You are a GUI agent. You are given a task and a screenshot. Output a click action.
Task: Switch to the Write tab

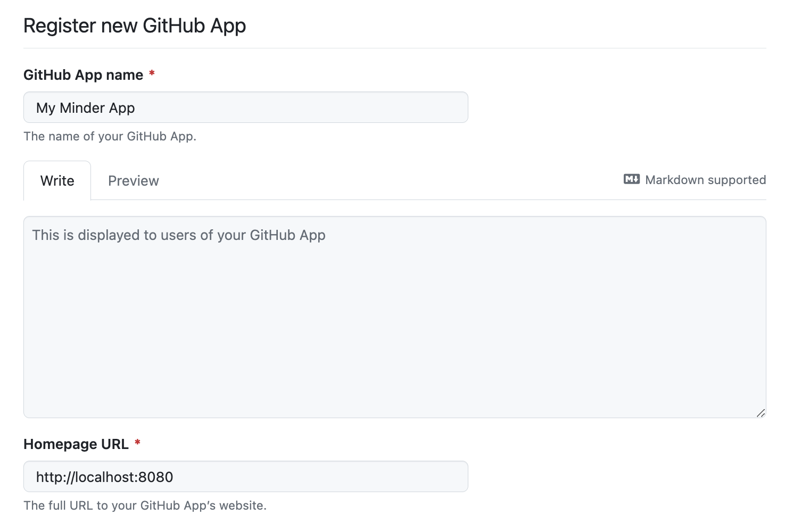57,181
